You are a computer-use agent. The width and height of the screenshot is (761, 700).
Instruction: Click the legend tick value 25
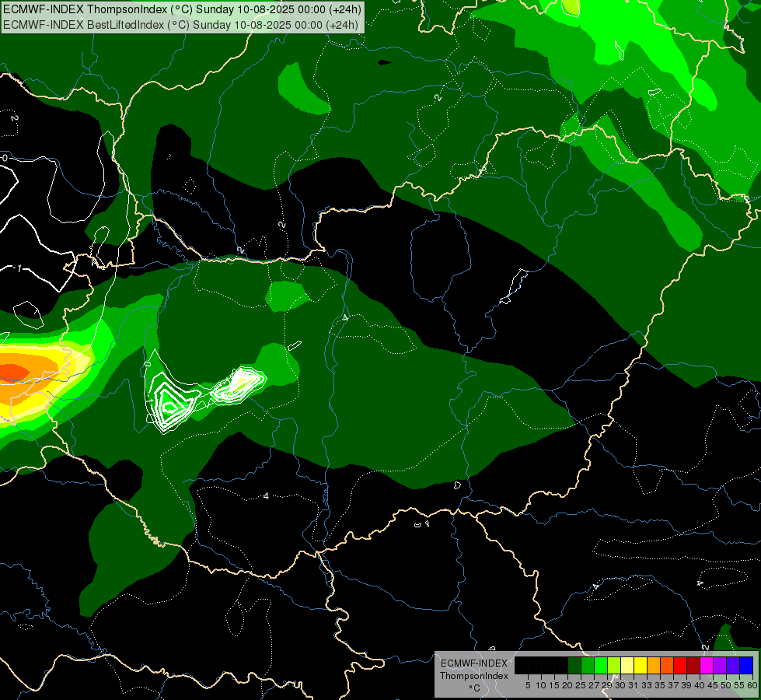[581, 685]
